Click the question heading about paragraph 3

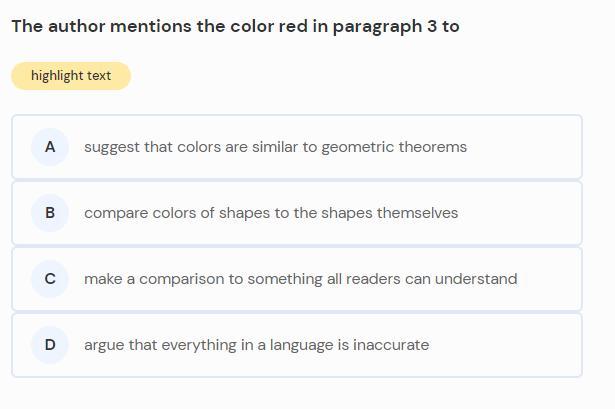tap(235, 26)
